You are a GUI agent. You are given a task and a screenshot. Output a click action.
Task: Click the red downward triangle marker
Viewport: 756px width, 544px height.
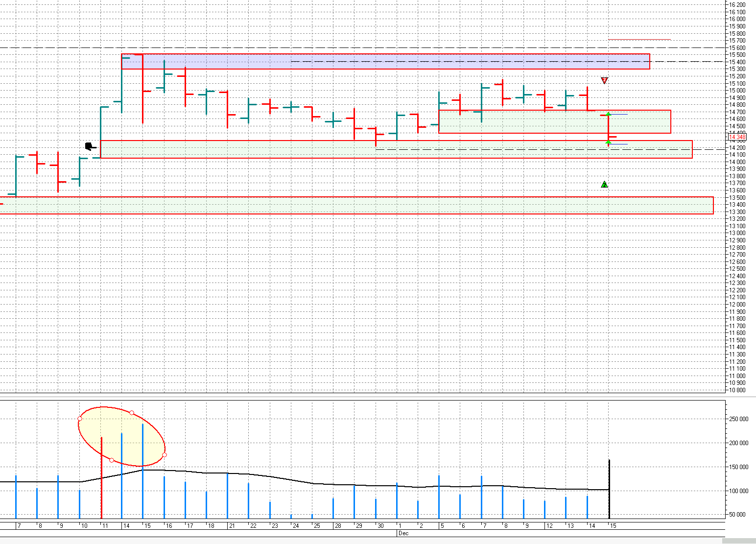pos(604,80)
